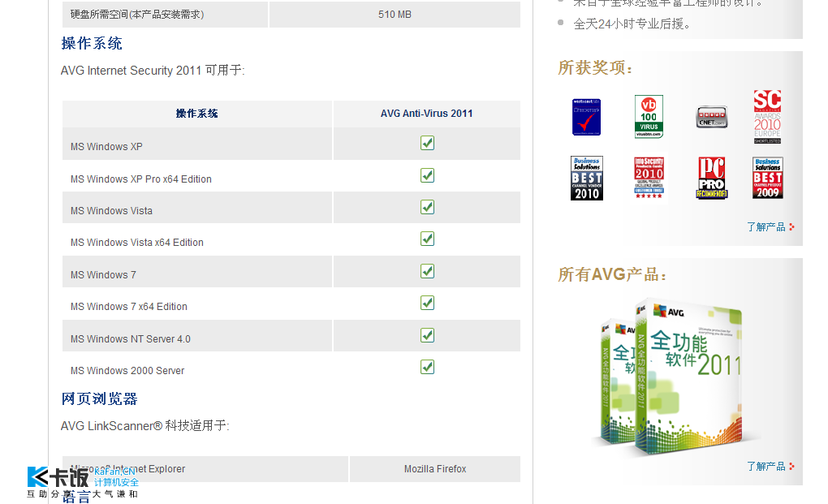Viewport: 828px width, 504px height.
Task: Click the Business Solutions Best 2009 badge
Action: point(767,178)
